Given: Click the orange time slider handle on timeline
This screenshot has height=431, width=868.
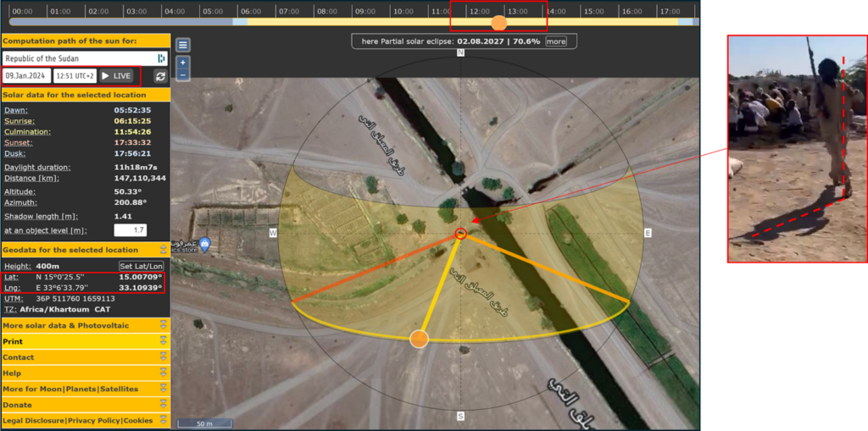Looking at the screenshot, I should 498,23.
